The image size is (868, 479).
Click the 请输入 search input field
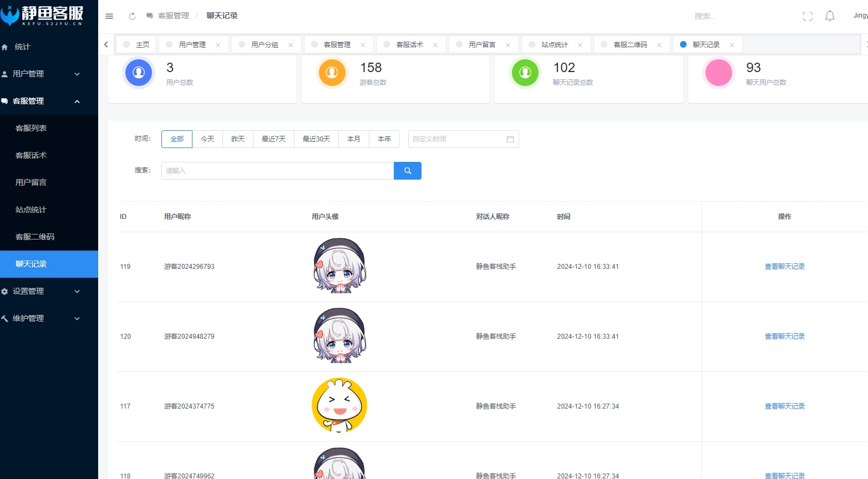point(277,171)
